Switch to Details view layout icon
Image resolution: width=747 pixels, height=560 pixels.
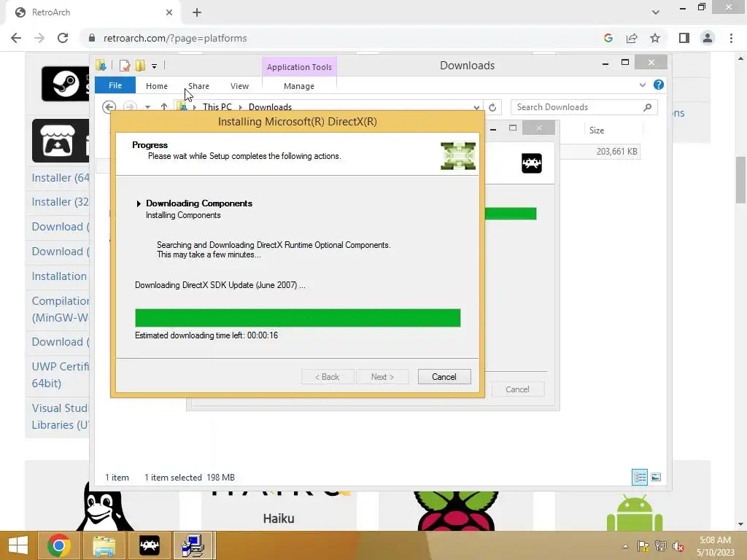(x=639, y=477)
